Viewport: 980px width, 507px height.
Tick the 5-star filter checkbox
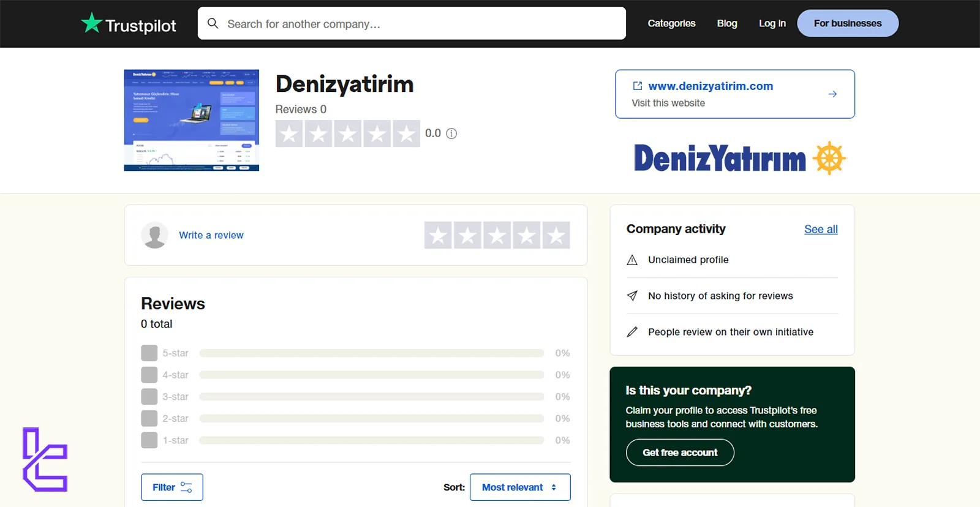pos(149,353)
